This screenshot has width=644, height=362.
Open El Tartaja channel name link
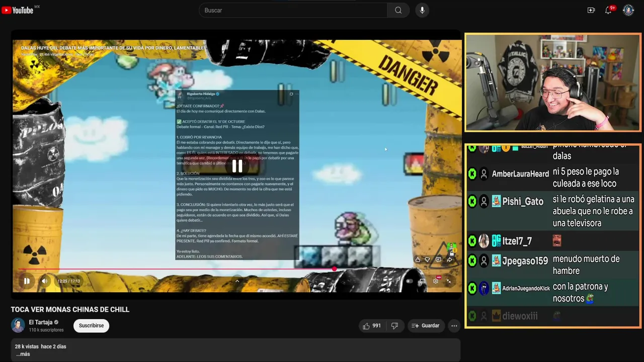pyautogui.click(x=41, y=322)
